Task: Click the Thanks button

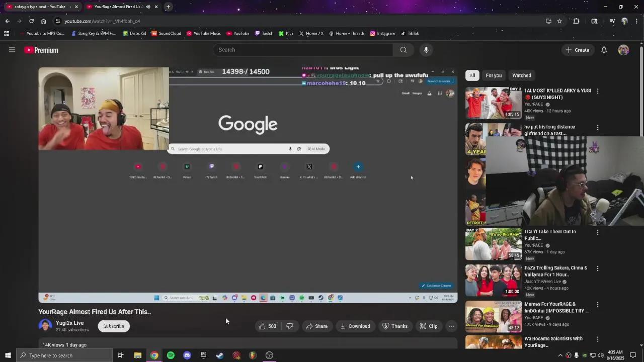Action: [395, 326]
